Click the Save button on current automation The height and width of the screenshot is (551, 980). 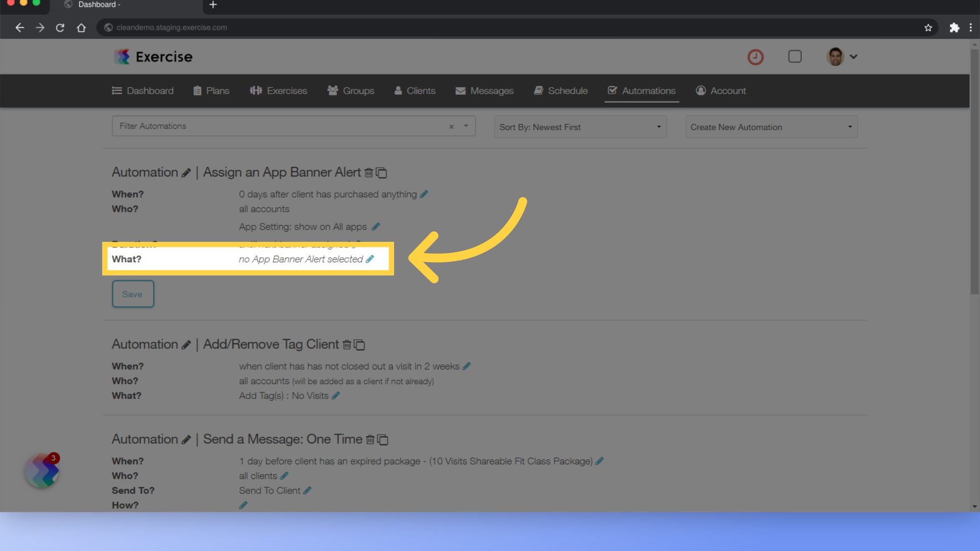(133, 293)
